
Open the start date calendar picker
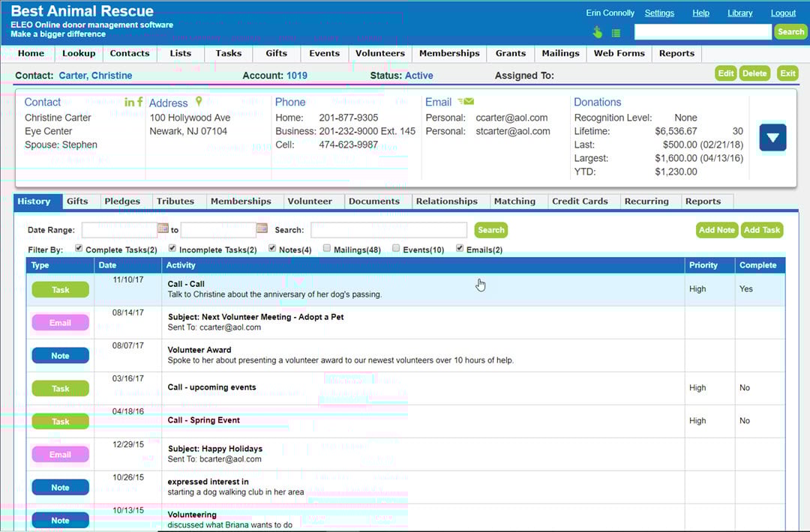pyautogui.click(x=163, y=229)
